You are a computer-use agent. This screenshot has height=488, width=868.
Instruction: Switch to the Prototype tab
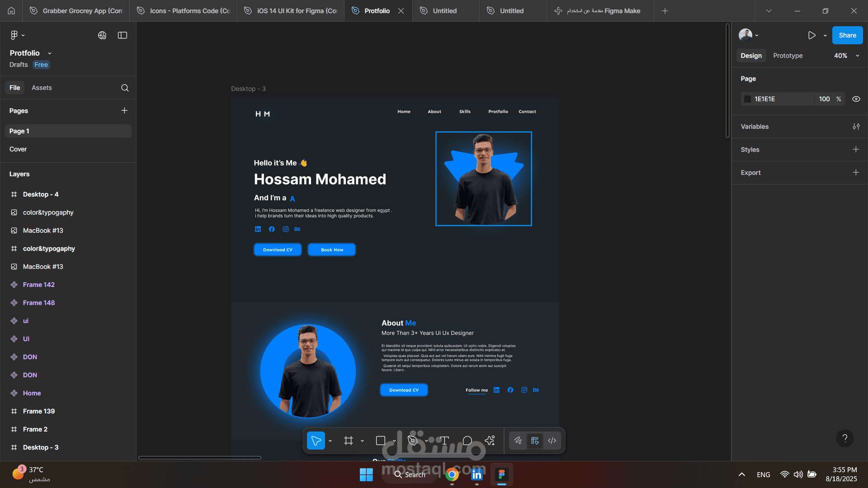coord(788,56)
